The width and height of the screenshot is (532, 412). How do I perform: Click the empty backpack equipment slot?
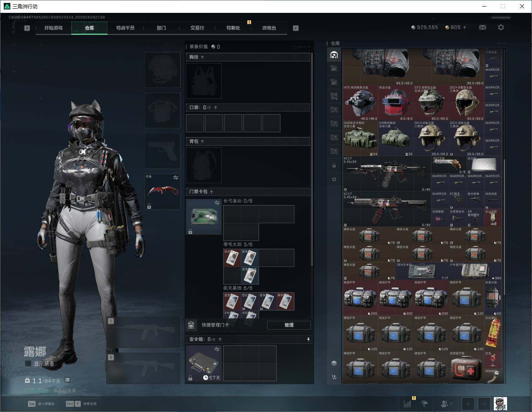(x=204, y=165)
